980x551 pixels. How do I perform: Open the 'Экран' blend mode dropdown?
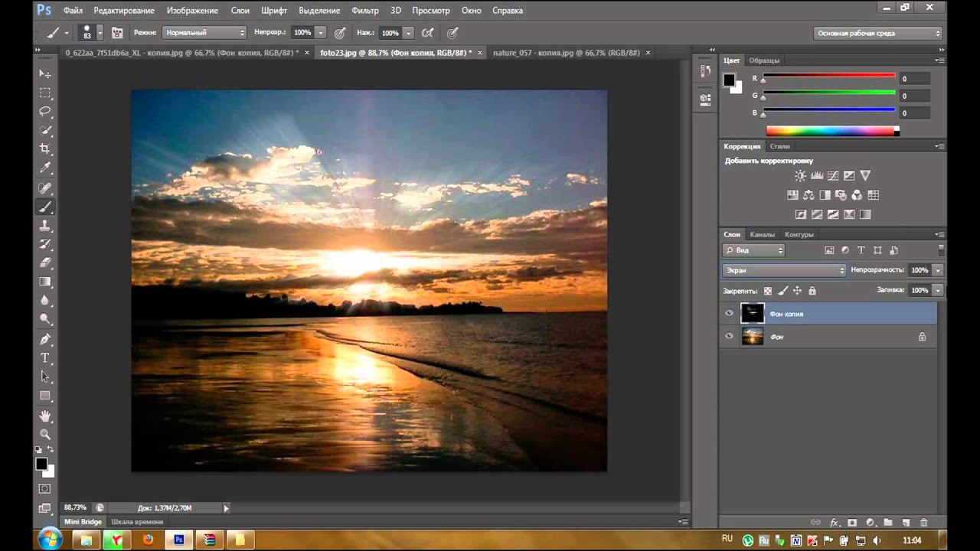point(784,270)
